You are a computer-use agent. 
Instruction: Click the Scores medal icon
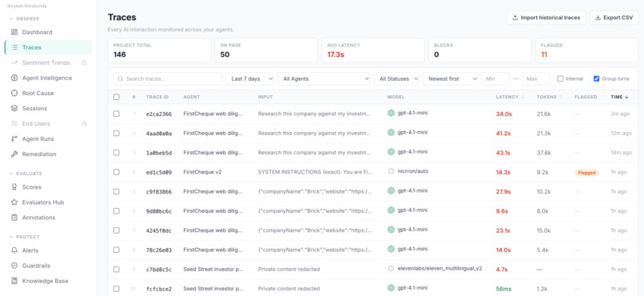coord(14,187)
